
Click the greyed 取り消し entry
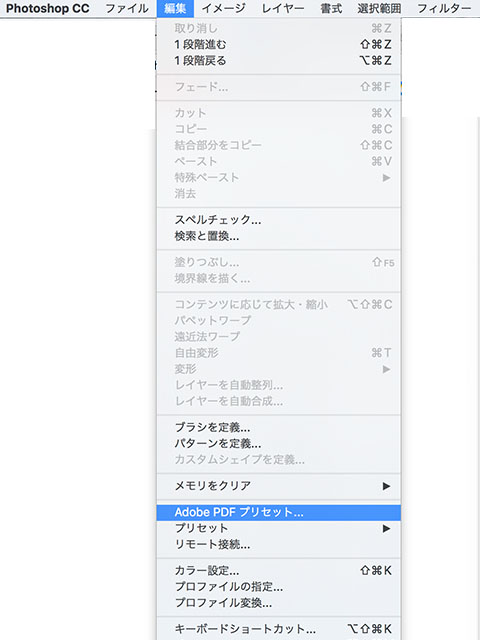(279, 29)
